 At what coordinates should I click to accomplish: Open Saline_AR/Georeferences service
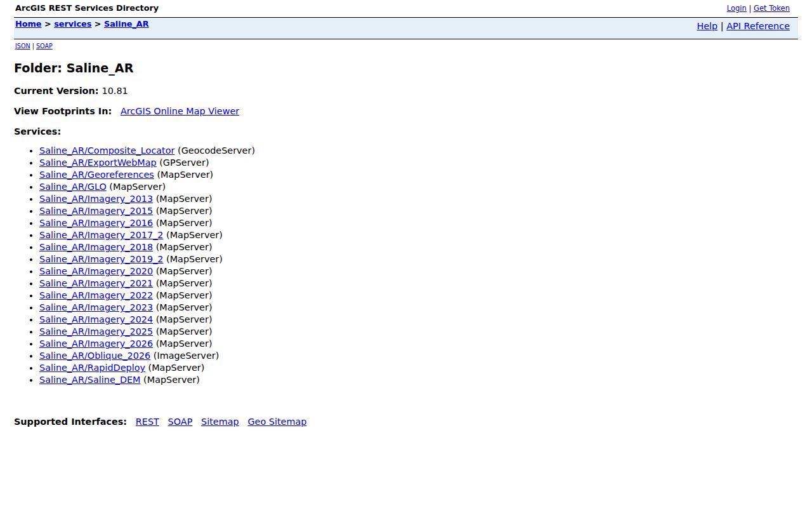[96, 175]
